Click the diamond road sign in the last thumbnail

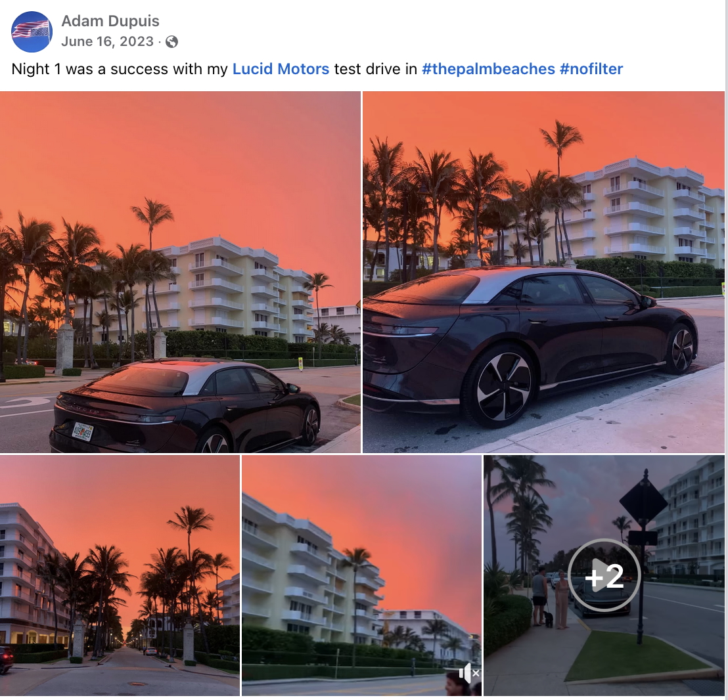pyautogui.click(x=643, y=500)
